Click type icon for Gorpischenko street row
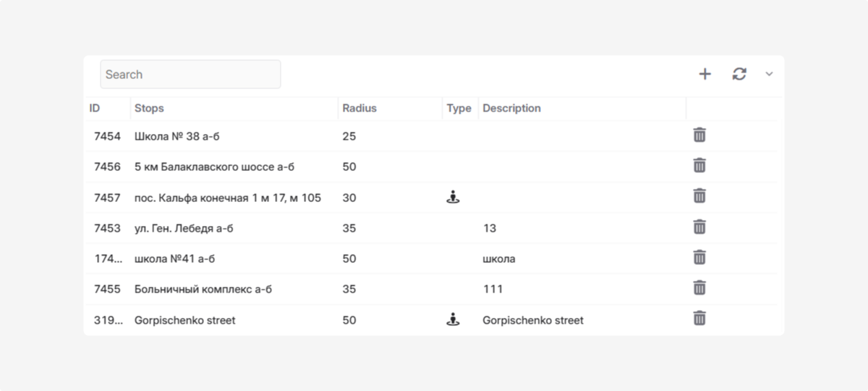The image size is (868, 391). coord(453,319)
